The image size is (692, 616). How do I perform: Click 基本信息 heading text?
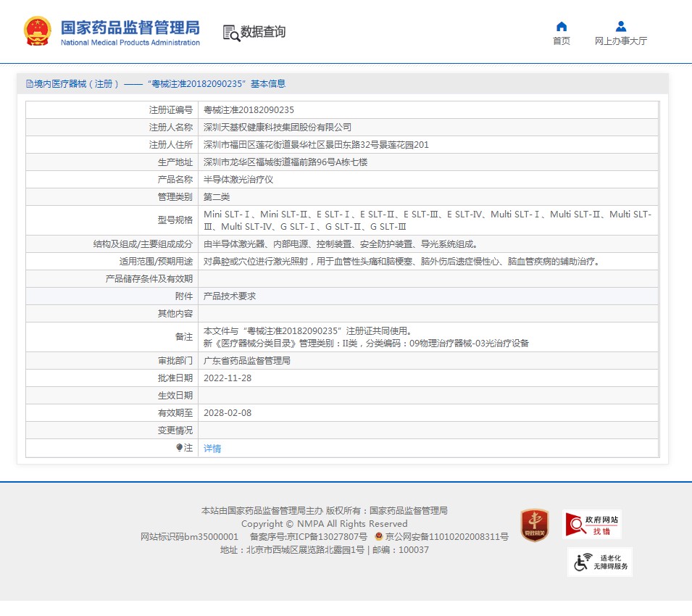(x=268, y=84)
